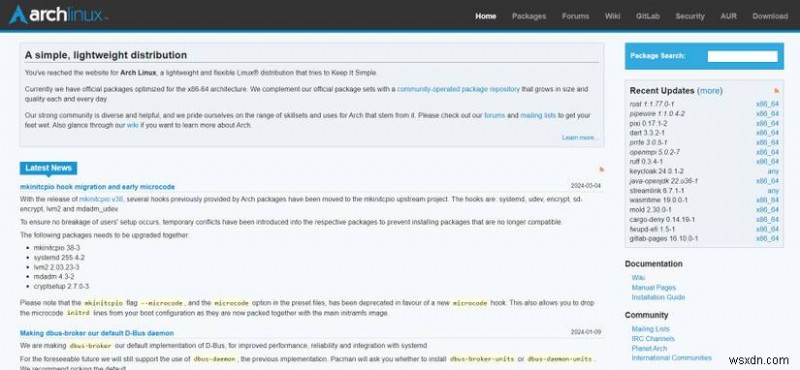Open the java-openjdk package entry
This screenshot has height=370, width=800.
point(664,181)
